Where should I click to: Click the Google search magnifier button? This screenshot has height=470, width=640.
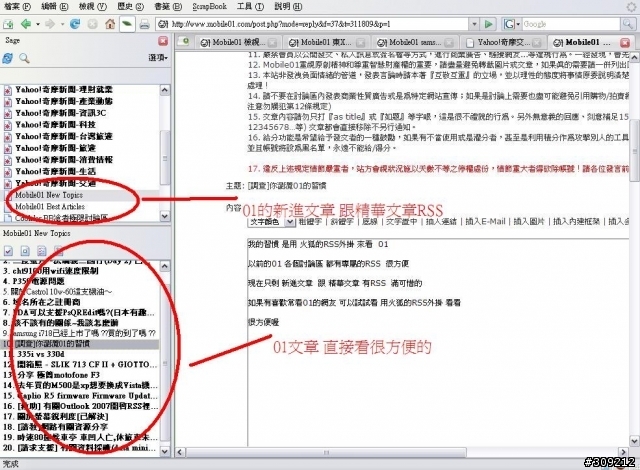627,24
